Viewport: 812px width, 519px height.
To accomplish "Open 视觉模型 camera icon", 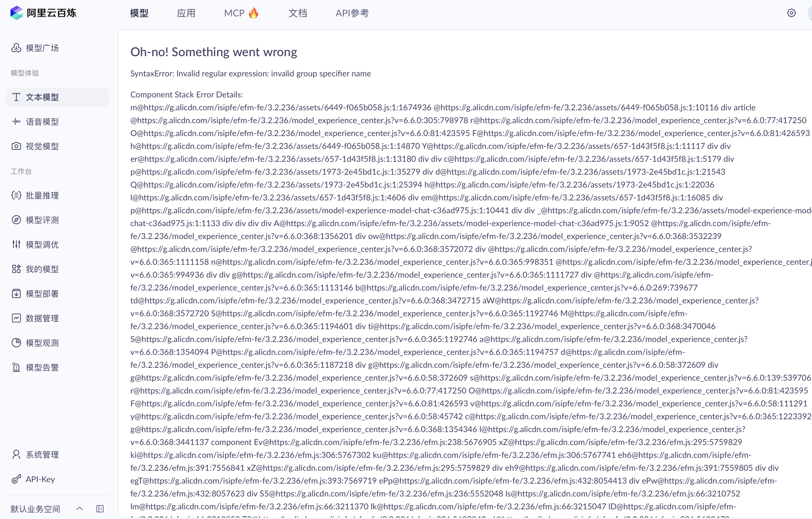I will (16, 146).
